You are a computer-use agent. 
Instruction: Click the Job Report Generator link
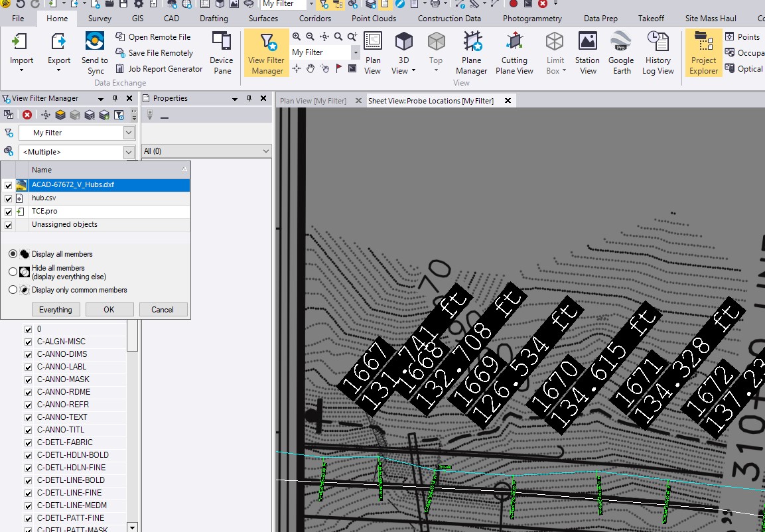[x=165, y=68]
